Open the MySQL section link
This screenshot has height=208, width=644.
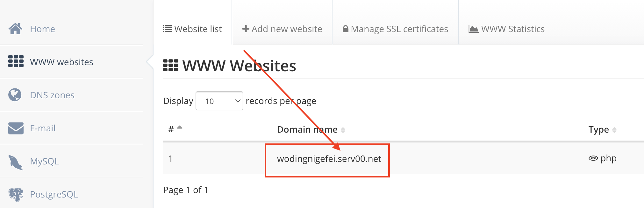point(44,161)
